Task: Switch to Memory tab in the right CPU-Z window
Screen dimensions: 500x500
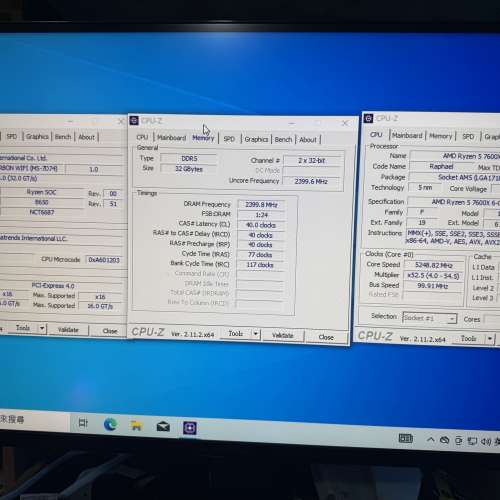Action: coord(440,136)
